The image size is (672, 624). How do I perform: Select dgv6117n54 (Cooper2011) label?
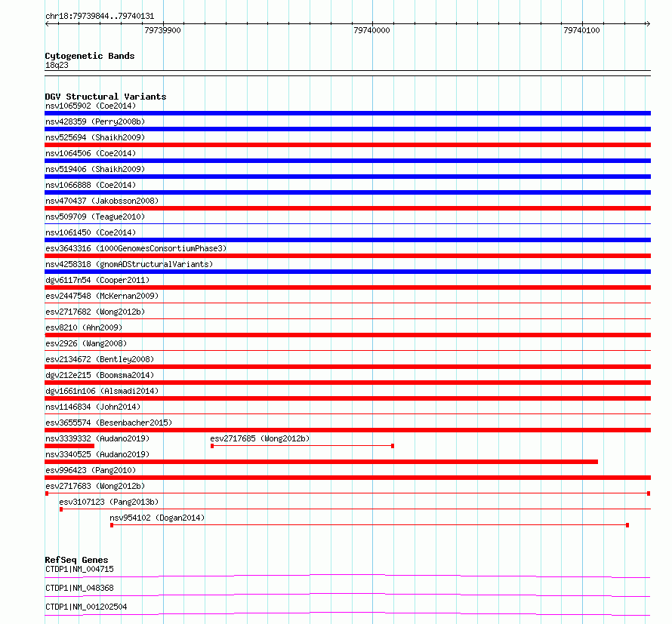(97, 280)
